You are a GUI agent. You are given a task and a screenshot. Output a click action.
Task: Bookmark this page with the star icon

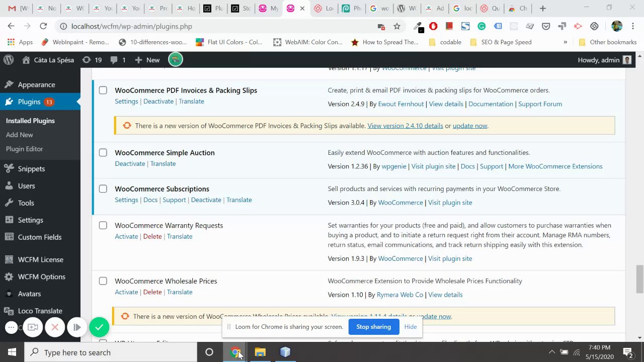397,26
